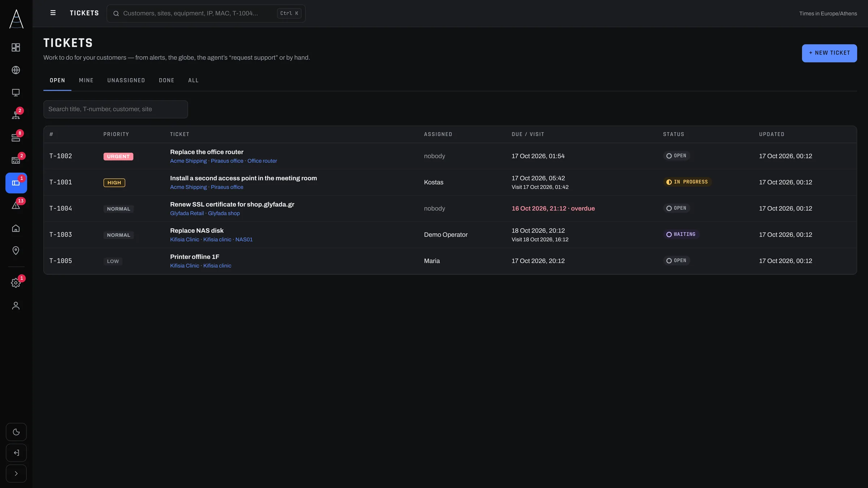
Task: Click the logout arrow icon
Action: pyautogui.click(x=16, y=453)
